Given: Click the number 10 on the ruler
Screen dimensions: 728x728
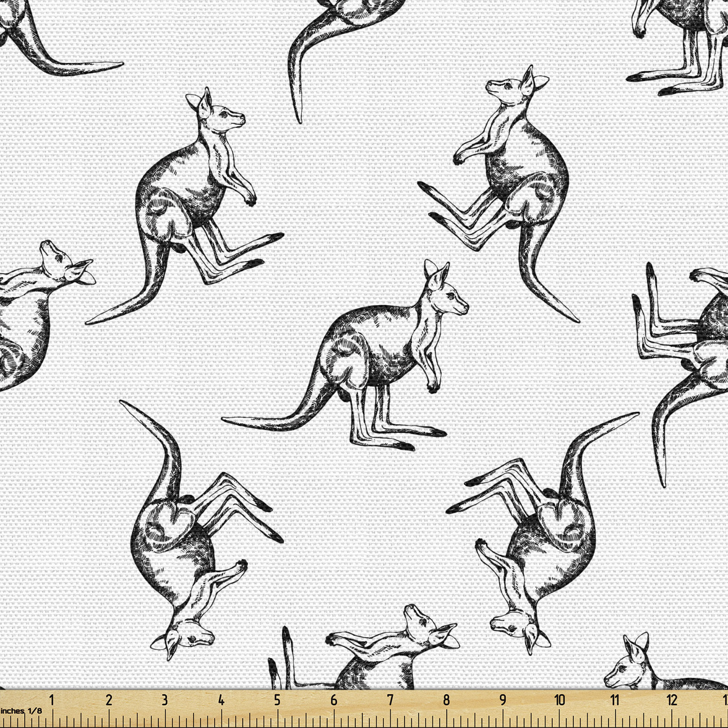Looking at the screenshot, I should click(x=559, y=700).
